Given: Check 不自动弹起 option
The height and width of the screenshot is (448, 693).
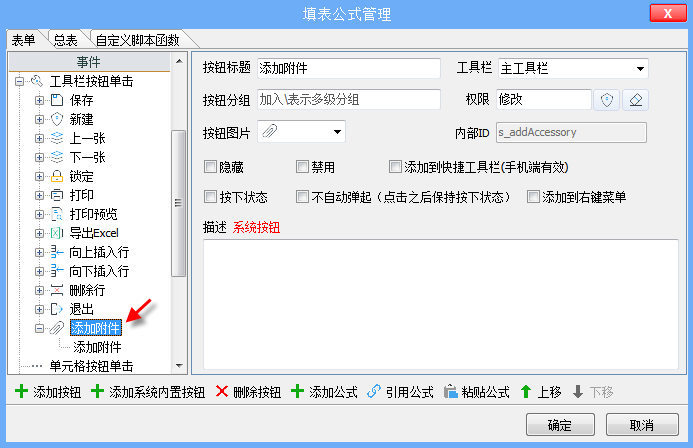Looking at the screenshot, I should point(302,197).
